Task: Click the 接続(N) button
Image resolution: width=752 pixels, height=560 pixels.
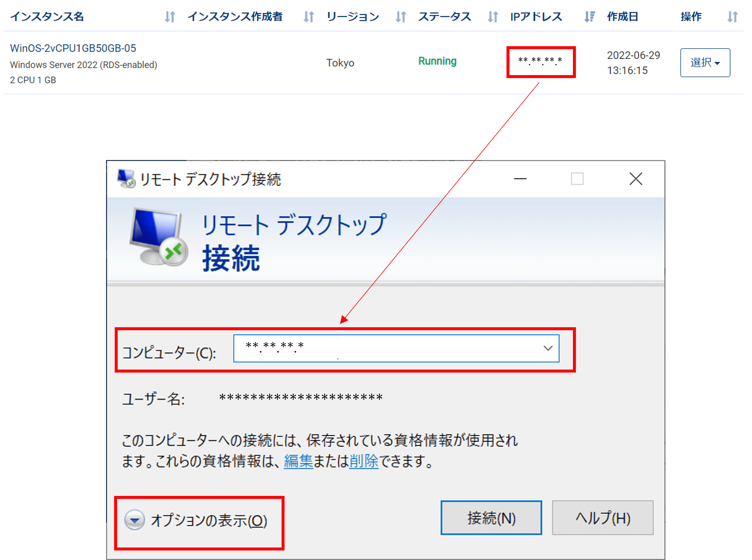Action: tap(491, 518)
